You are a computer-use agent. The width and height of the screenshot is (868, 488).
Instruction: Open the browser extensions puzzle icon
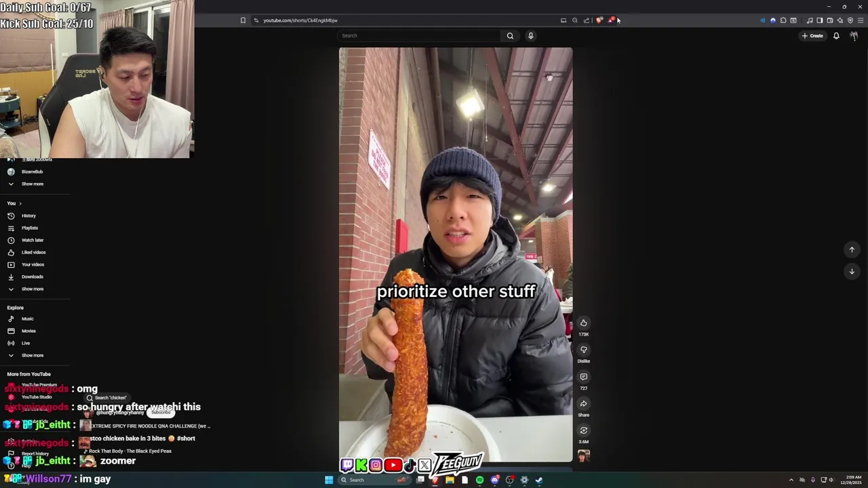pyautogui.click(x=783, y=20)
